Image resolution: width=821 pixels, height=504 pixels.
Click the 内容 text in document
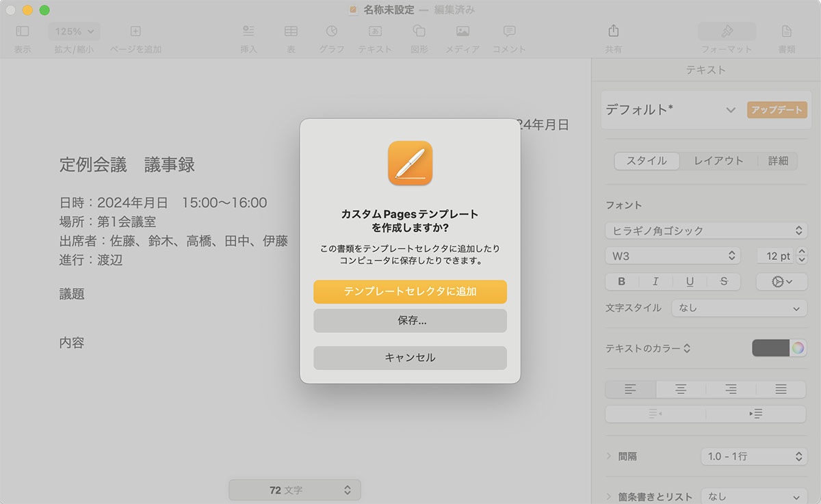pos(72,342)
